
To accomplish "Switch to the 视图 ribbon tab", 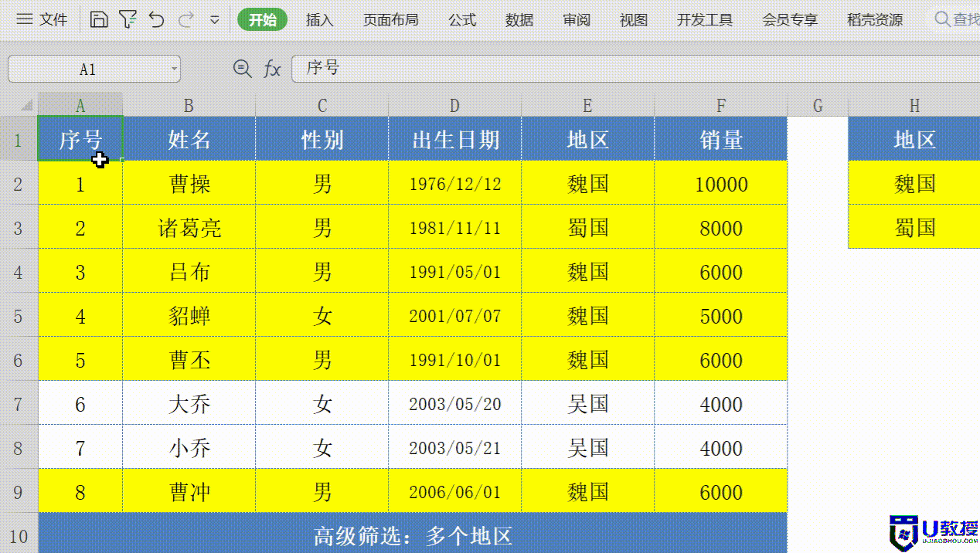I will tap(634, 20).
